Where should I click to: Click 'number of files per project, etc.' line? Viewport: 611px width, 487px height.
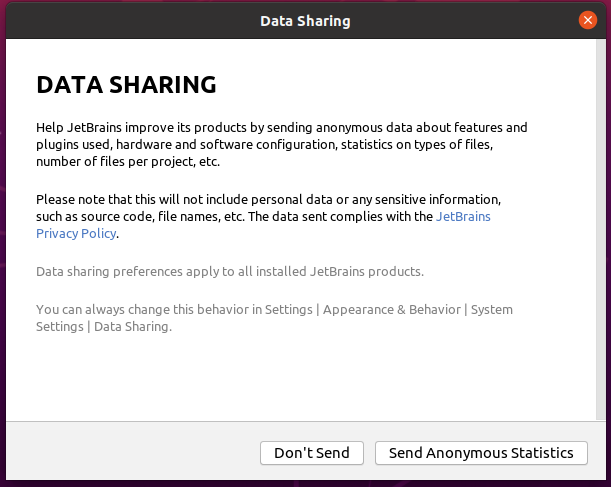coord(128,161)
